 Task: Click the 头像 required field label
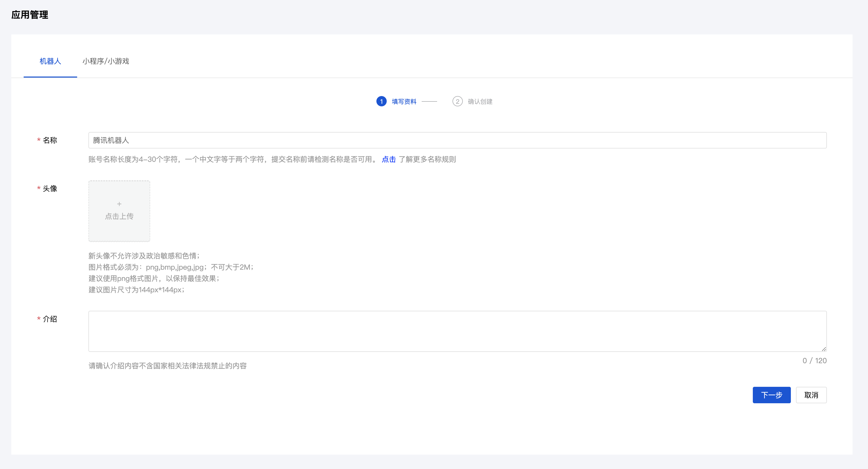coord(50,189)
